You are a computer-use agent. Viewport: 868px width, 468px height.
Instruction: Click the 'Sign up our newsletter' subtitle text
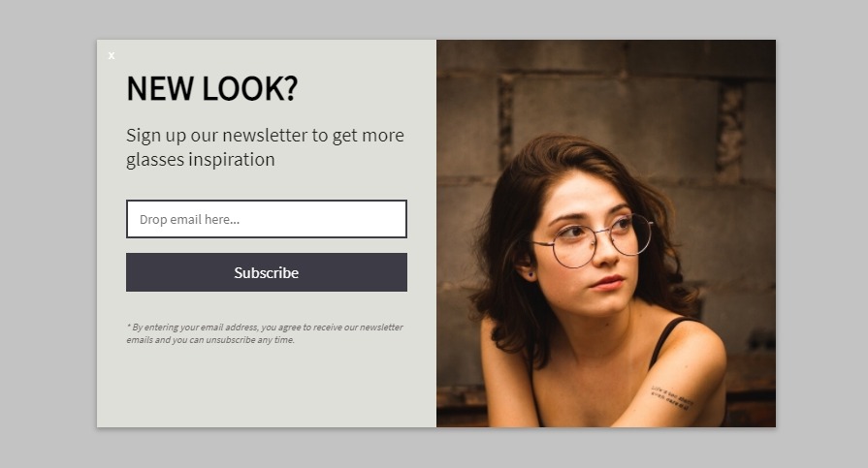[x=265, y=147]
